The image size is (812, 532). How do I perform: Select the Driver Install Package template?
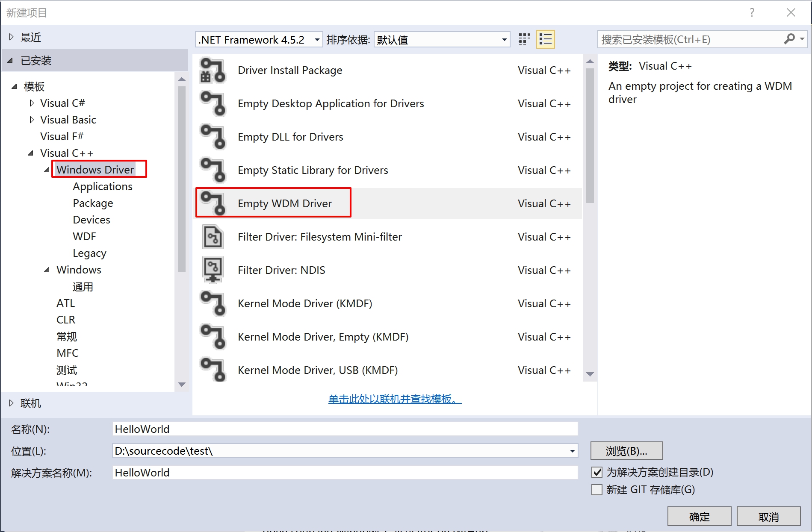click(x=290, y=70)
